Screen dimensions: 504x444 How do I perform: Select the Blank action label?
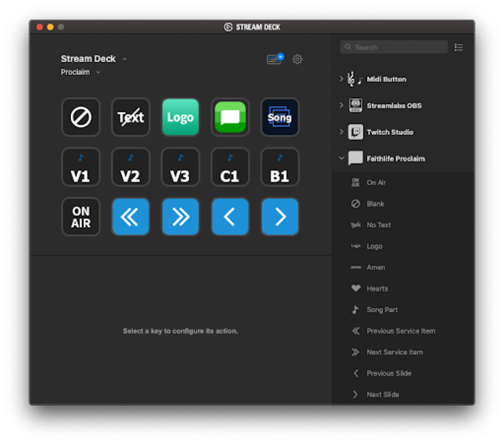(375, 204)
